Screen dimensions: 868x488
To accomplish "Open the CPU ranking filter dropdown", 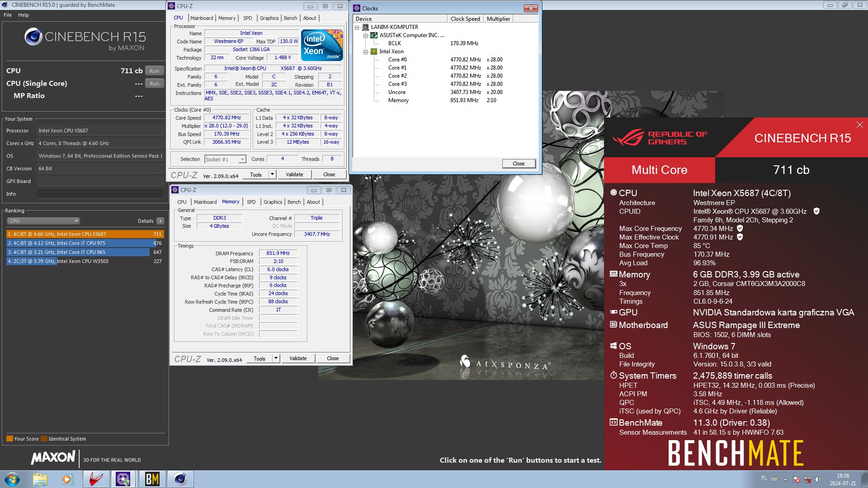I will click(43, 221).
